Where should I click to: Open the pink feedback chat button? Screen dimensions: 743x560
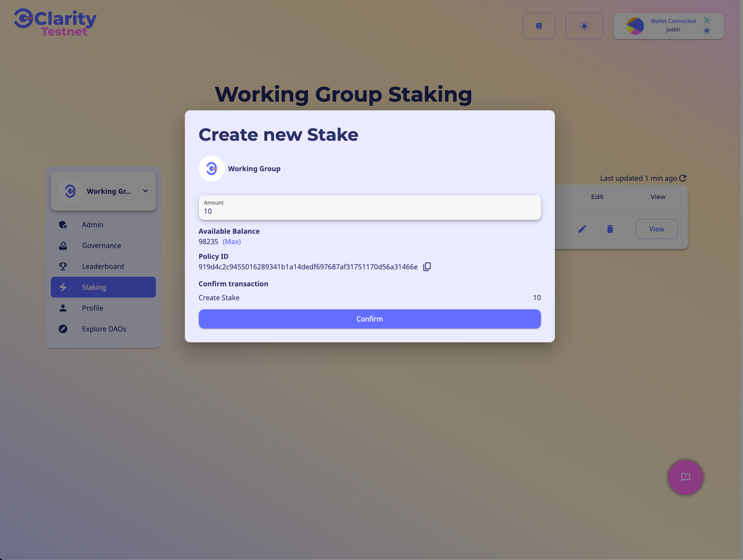tap(685, 477)
